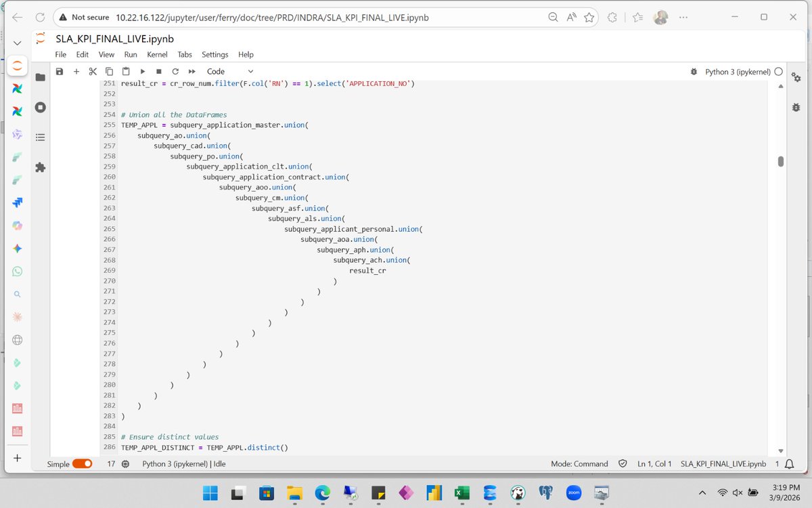Viewport: 812px width, 508px height.
Task: Open the File Browser folder icon in sidebar
Action: click(40, 78)
